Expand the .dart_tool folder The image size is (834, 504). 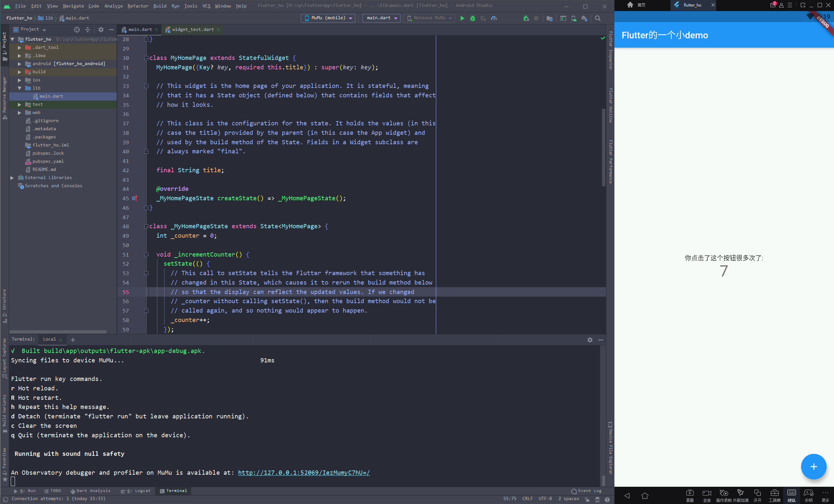point(20,47)
